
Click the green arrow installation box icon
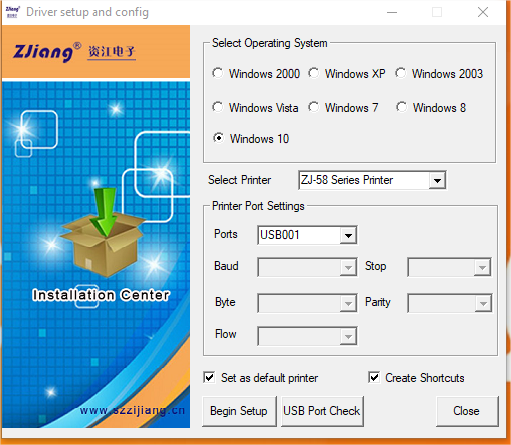click(103, 232)
